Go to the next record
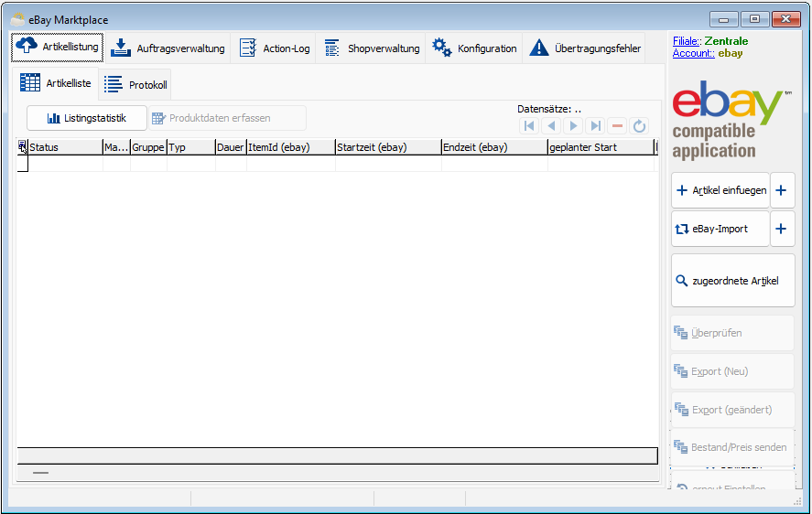812x514 pixels. point(573,126)
